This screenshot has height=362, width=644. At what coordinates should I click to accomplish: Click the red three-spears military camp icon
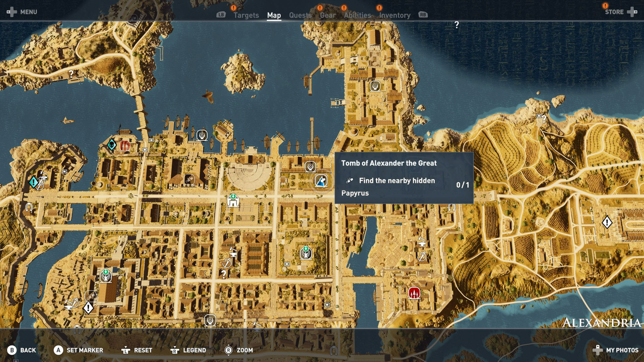coord(414,293)
